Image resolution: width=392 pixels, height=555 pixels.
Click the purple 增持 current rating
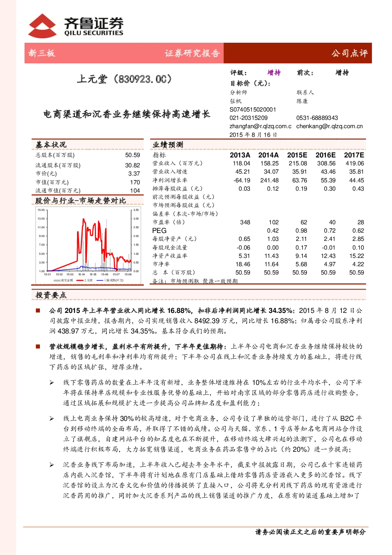274,72
